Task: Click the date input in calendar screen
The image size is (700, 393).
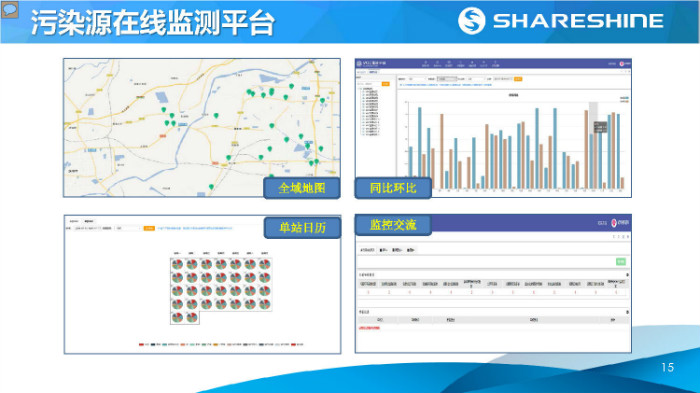Action: (x=87, y=228)
